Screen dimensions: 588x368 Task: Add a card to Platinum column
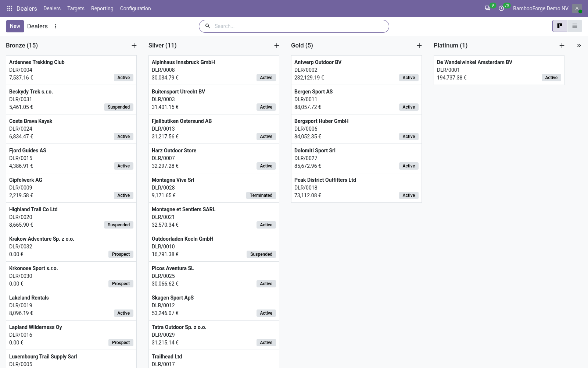[562, 45]
